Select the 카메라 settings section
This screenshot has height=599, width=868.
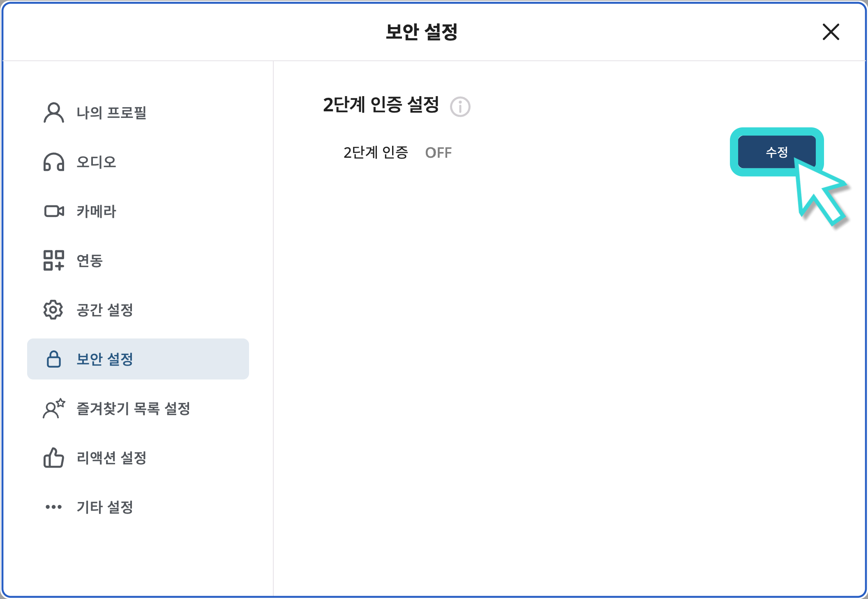coord(95,211)
